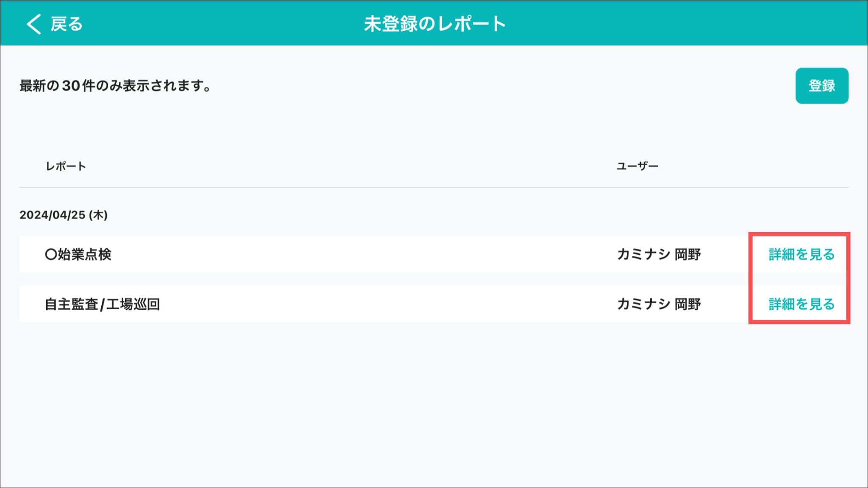Click the 2024/04/25 (木) date heading
Viewport: 868px width, 488px height.
pos(64,215)
